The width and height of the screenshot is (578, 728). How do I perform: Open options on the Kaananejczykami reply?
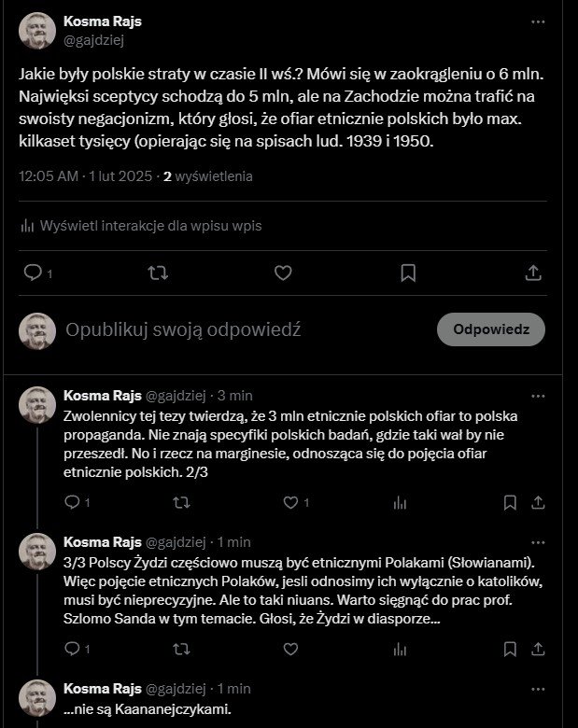[x=538, y=689]
